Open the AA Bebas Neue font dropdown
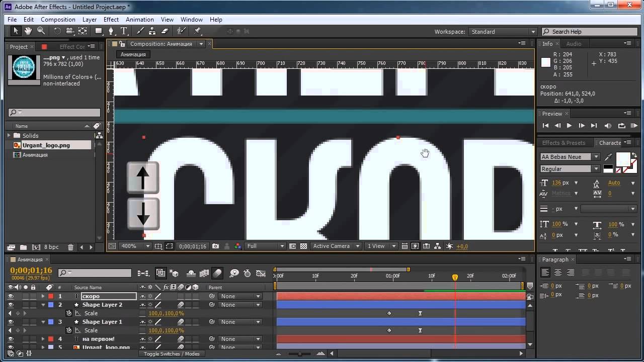This screenshot has height=362, width=644. 570,157
